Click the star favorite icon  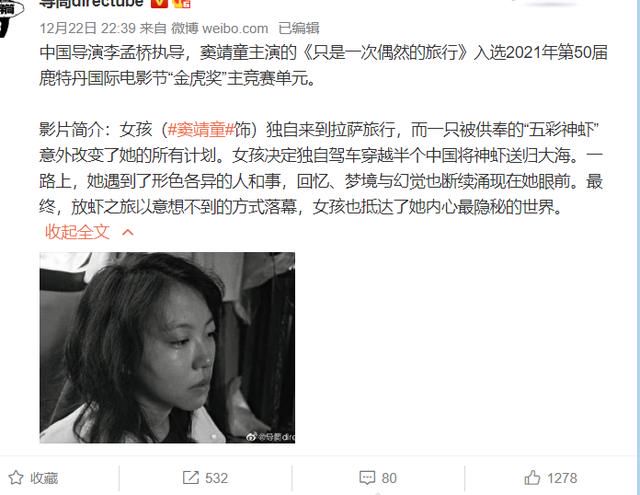[x=16, y=477]
